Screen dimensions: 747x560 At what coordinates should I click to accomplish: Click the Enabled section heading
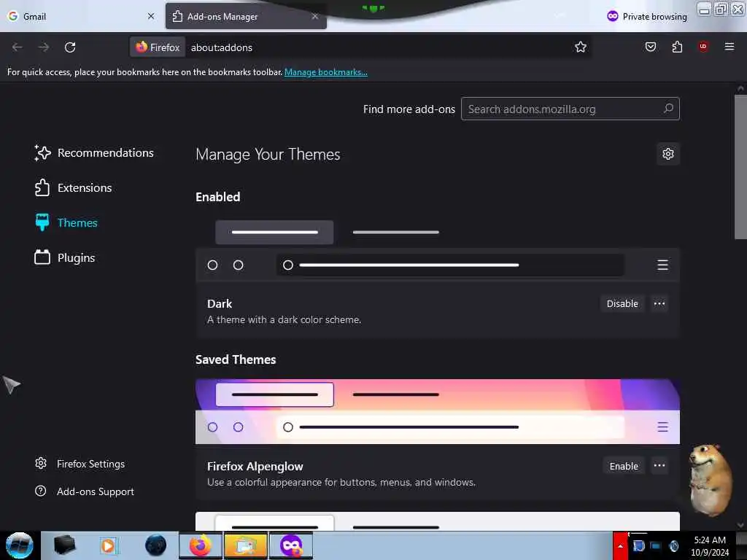[x=217, y=197]
